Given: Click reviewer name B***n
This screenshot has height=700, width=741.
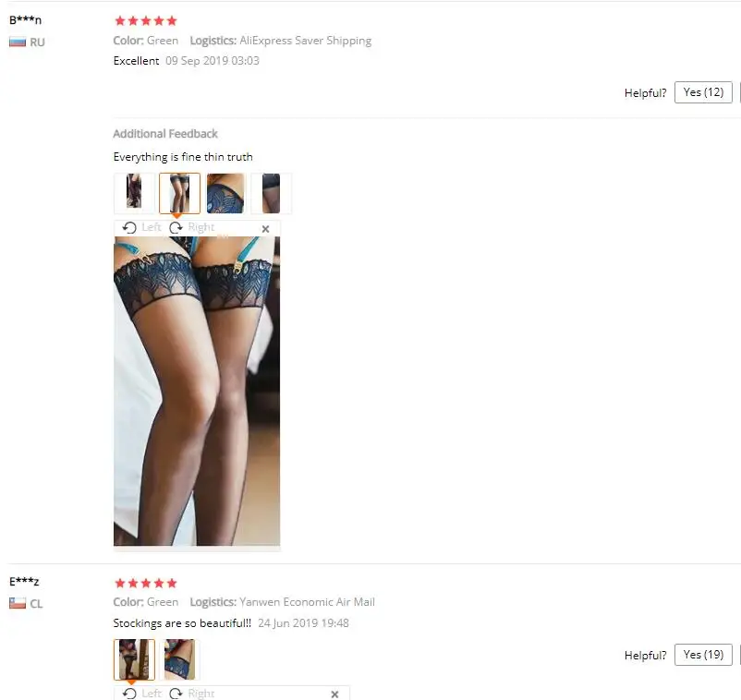Looking at the screenshot, I should point(26,19).
